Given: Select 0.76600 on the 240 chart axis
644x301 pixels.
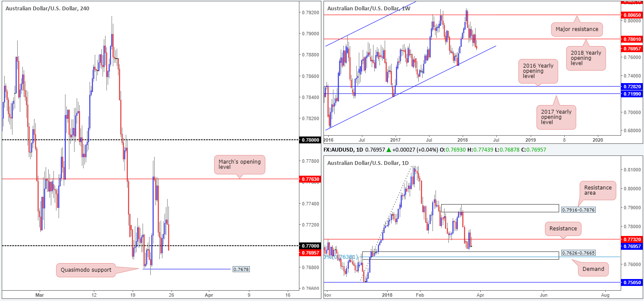Looking at the screenshot, I should pyautogui.click(x=310, y=289).
